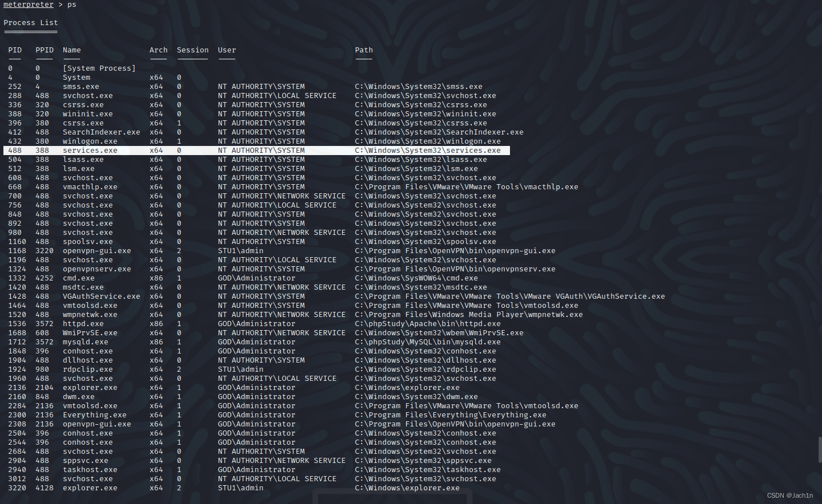Click the vmacthlp.exe VMware Tools path
The image size is (822, 504).
tap(467, 187)
